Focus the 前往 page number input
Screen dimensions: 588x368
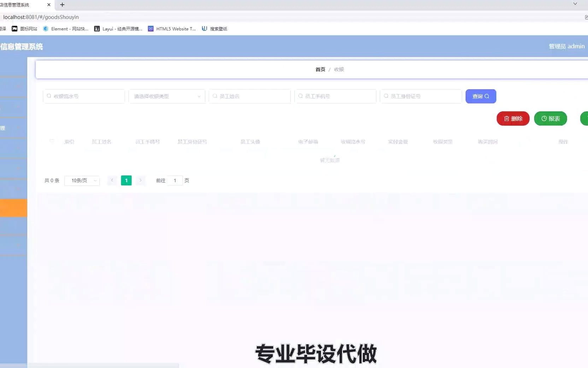pyautogui.click(x=175, y=180)
